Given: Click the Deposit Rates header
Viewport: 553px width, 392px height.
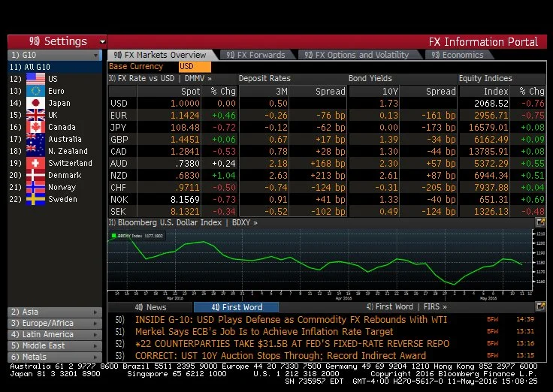Looking at the screenshot, I should 264,78.
